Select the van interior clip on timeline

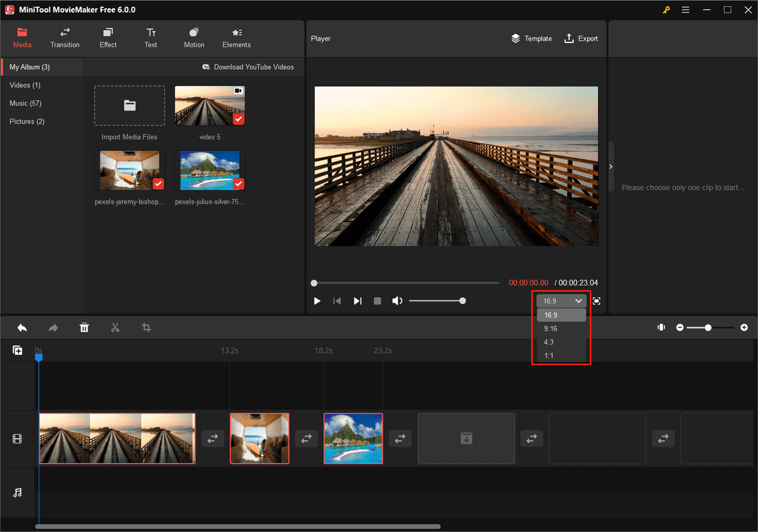pyautogui.click(x=259, y=439)
